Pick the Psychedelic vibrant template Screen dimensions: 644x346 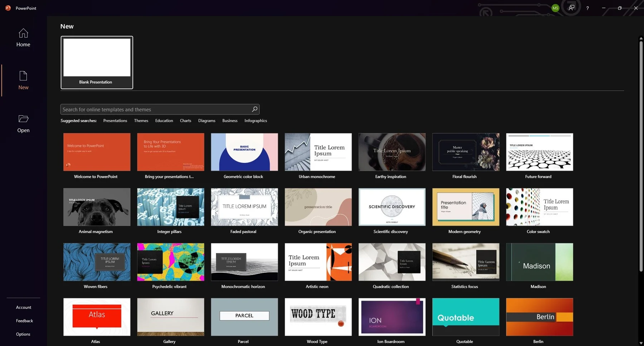(171, 266)
